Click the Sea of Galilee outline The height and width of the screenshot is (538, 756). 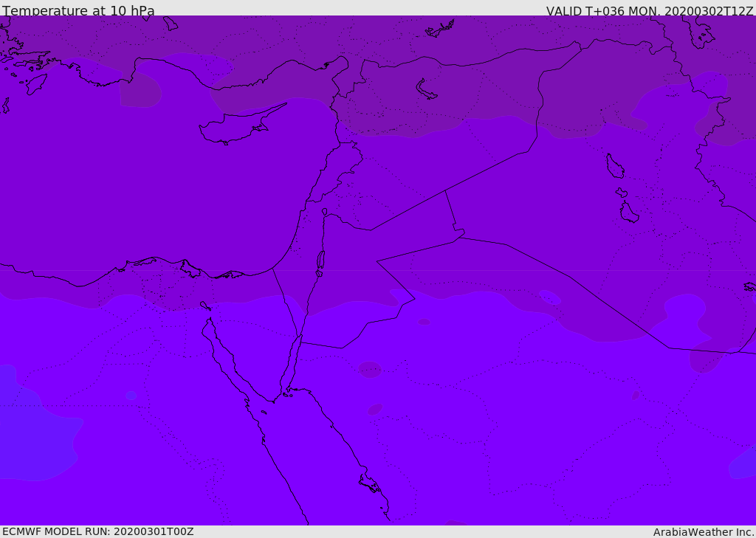tap(325, 212)
